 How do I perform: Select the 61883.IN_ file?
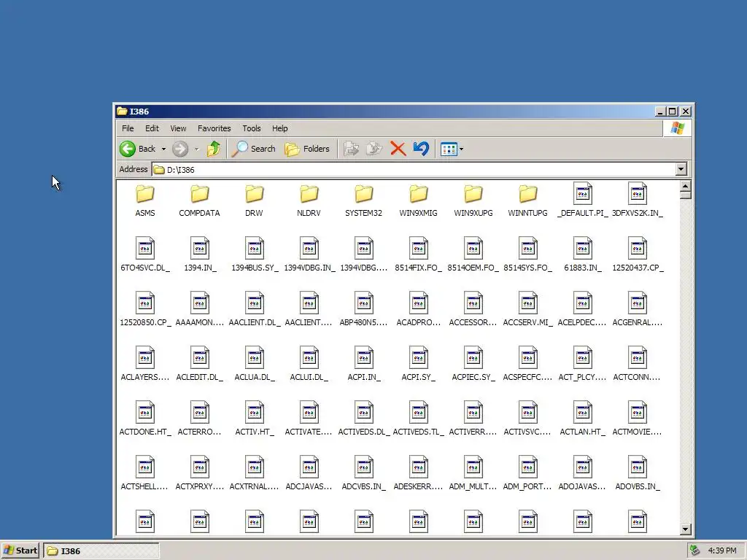click(x=583, y=254)
